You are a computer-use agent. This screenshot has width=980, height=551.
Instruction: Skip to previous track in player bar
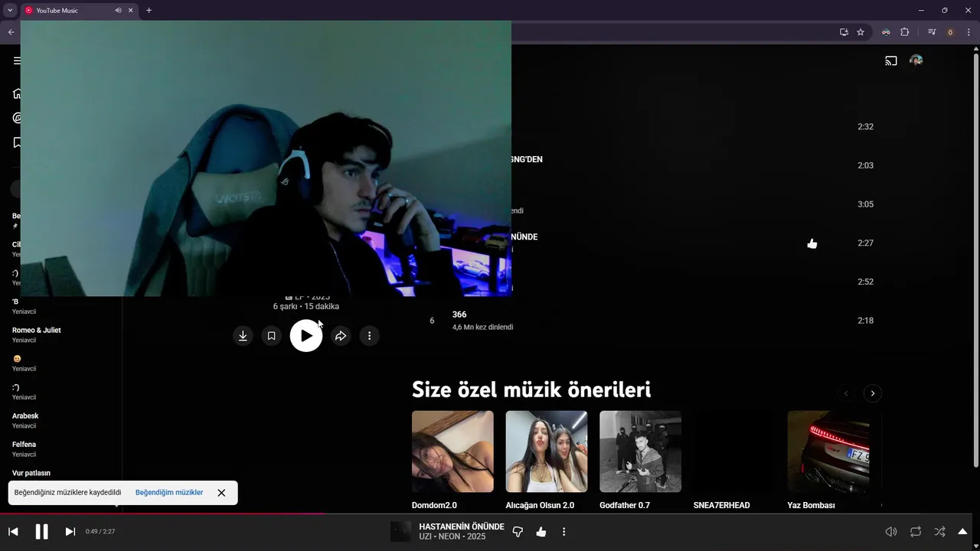click(13, 531)
